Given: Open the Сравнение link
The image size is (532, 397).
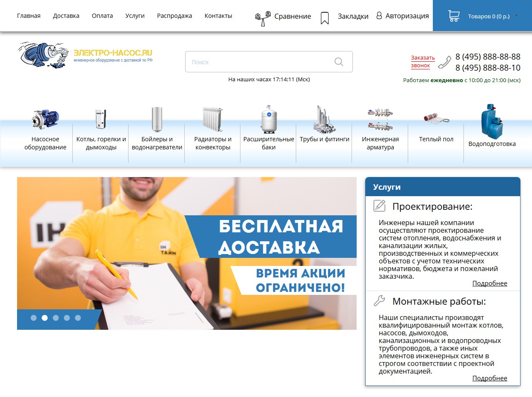Looking at the screenshot, I should [292, 17].
